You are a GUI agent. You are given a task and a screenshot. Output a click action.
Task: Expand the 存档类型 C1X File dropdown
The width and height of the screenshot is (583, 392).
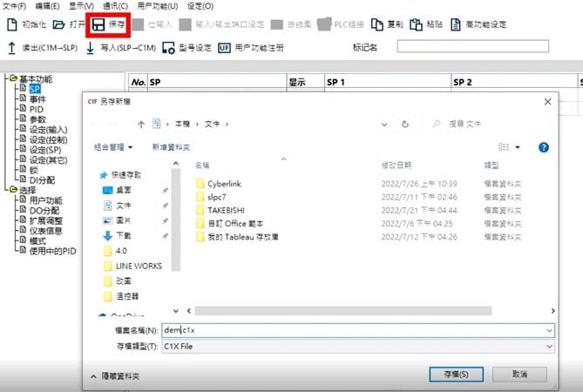click(549, 346)
